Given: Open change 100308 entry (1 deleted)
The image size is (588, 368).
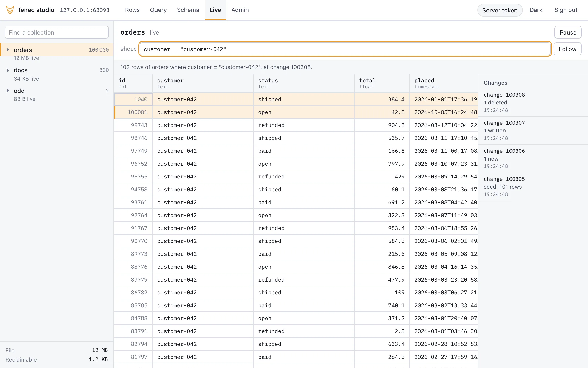Looking at the screenshot, I should click(x=533, y=103).
